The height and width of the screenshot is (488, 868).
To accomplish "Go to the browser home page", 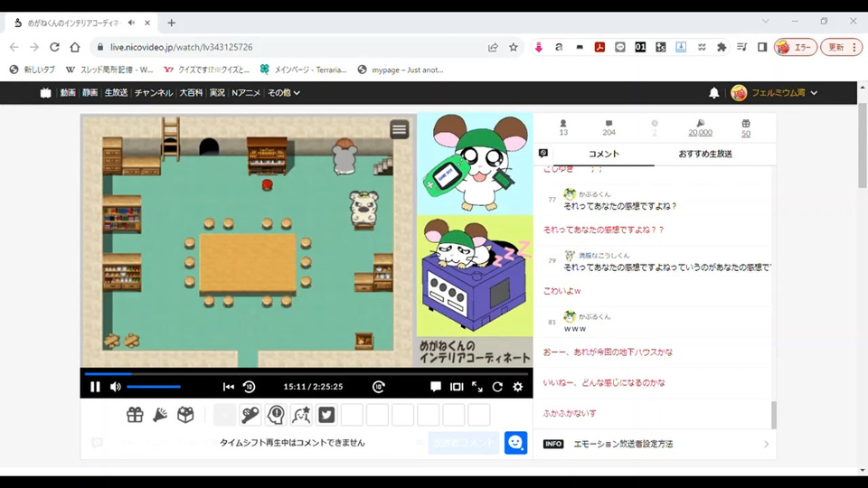I will pos(75,48).
